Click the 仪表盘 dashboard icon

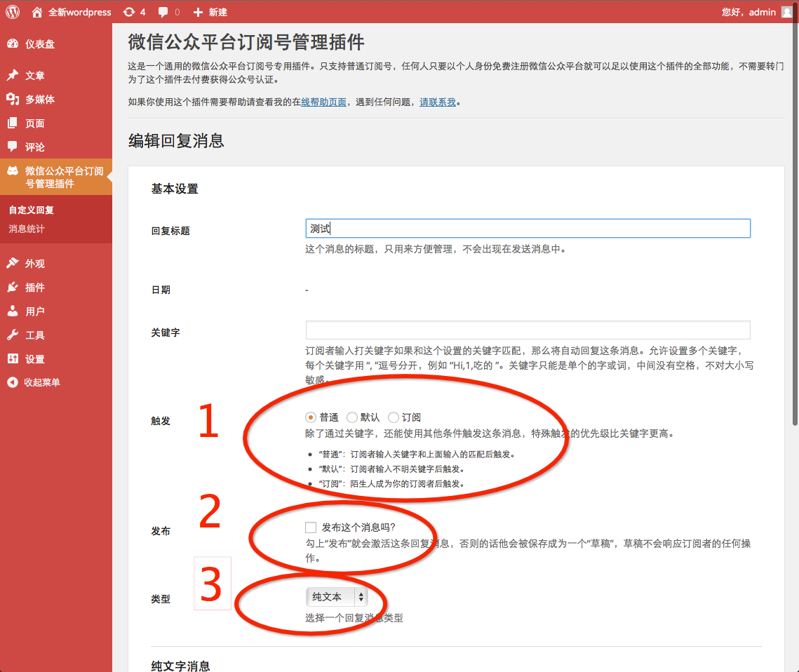pyautogui.click(x=13, y=43)
